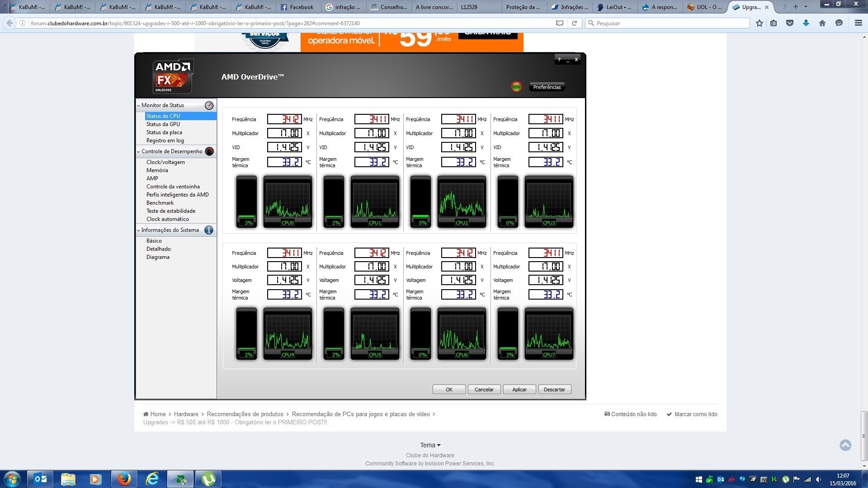Switch to Proteção da... tab
The width and height of the screenshot is (868, 488).
(x=524, y=7)
